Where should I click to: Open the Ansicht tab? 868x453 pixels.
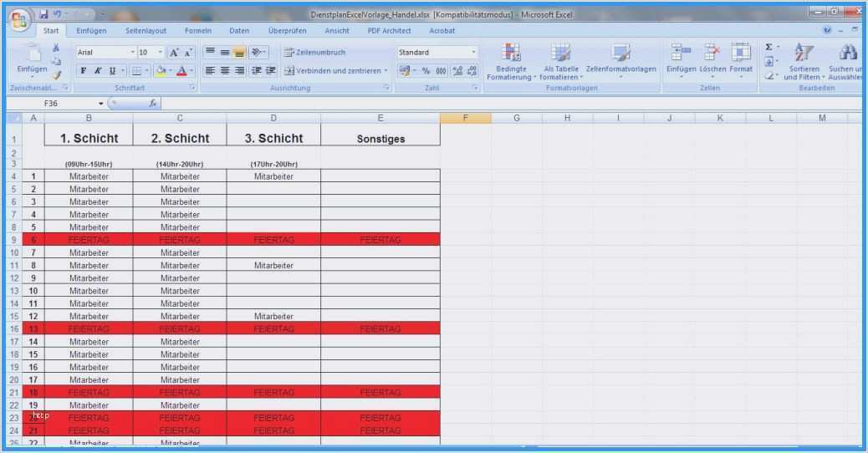coord(336,31)
